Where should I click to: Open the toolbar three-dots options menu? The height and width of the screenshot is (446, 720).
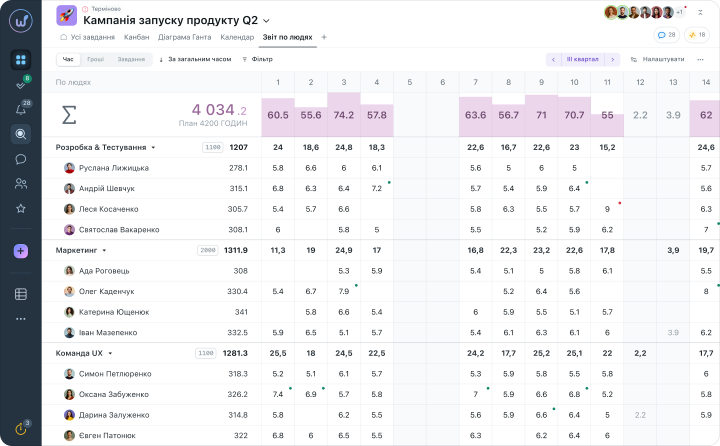pyautogui.click(x=700, y=59)
